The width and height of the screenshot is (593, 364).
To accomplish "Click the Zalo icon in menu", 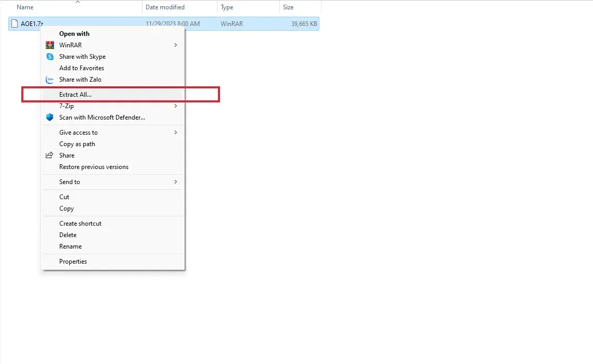I will [x=50, y=80].
